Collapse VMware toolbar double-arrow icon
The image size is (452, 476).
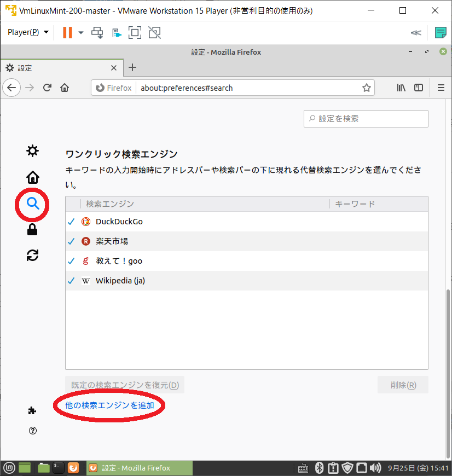point(416,32)
